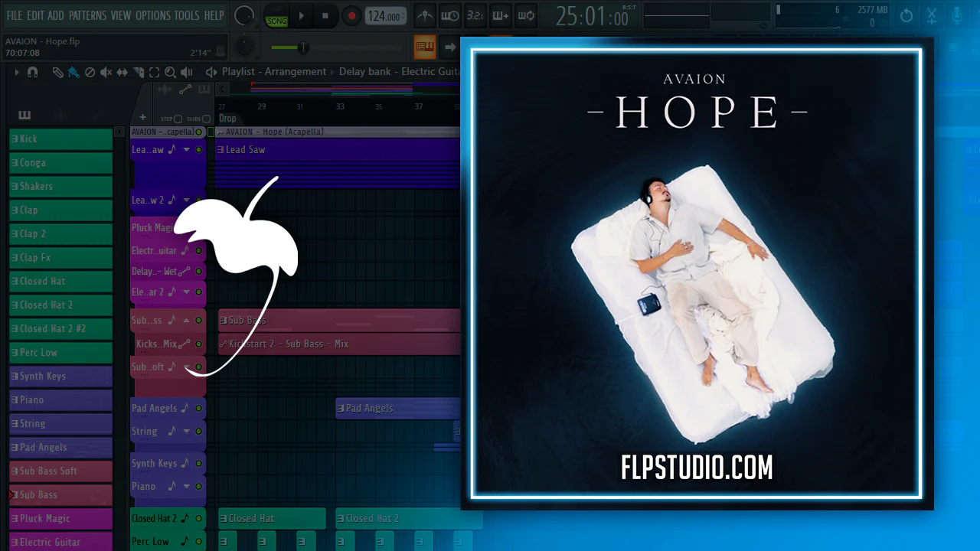Select the Shakers pattern in picker
This screenshot has height=551, width=980.
click(x=60, y=187)
